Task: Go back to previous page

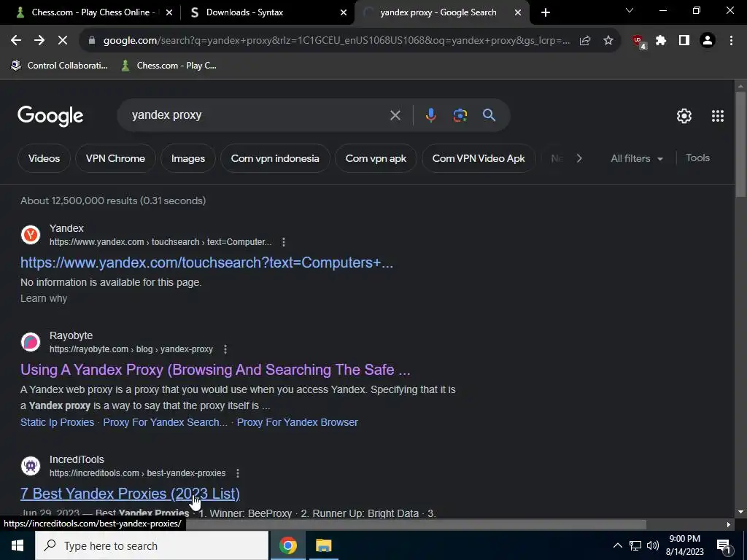Action: [16, 41]
